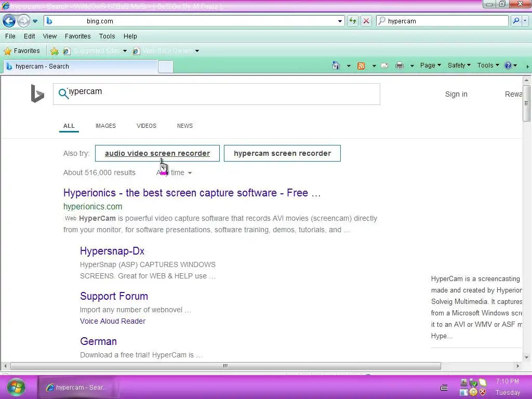Click the Print icon

coord(400,66)
